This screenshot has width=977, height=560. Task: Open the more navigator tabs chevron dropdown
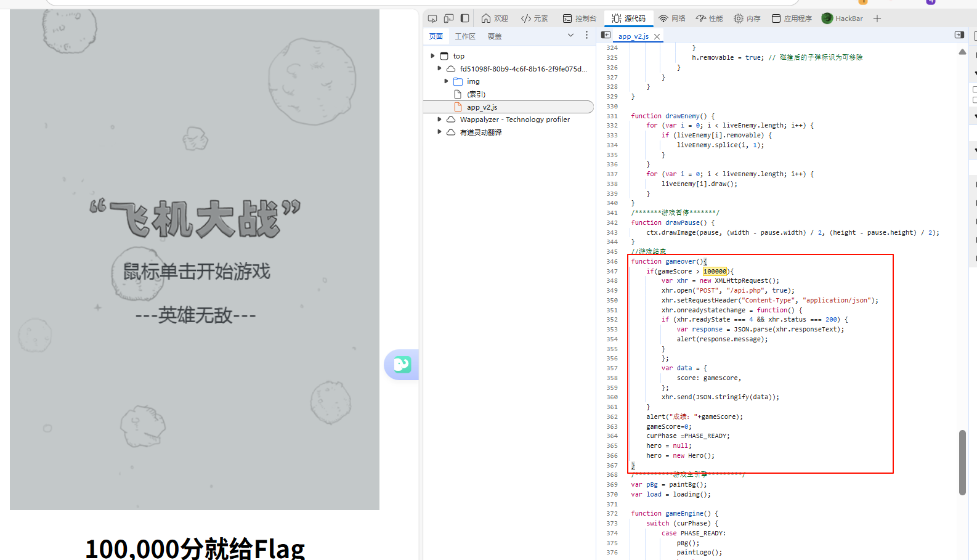pos(570,36)
